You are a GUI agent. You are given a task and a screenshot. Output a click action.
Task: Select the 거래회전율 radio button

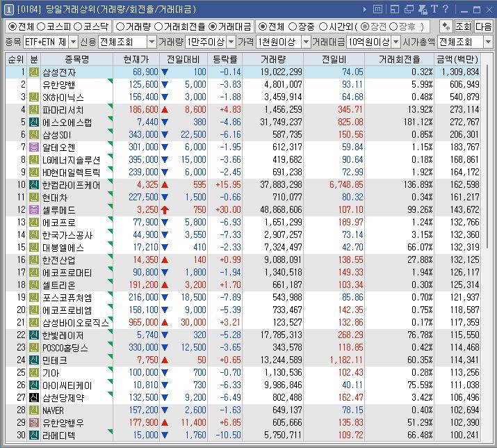158,26
